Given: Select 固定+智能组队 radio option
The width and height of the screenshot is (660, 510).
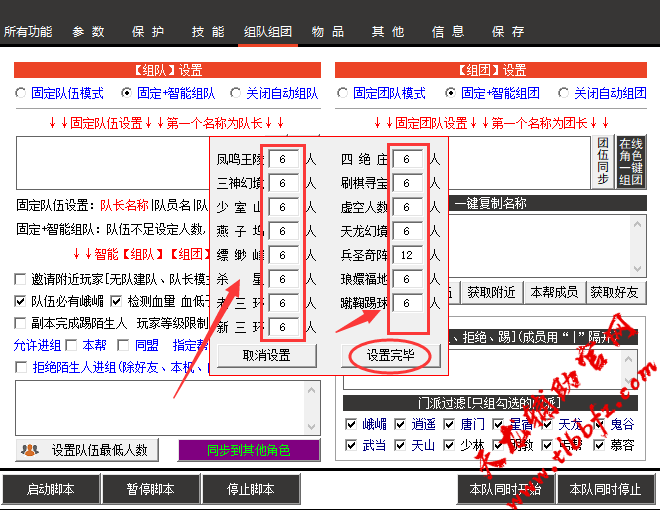Looking at the screenshot, I should click(126, 93).
